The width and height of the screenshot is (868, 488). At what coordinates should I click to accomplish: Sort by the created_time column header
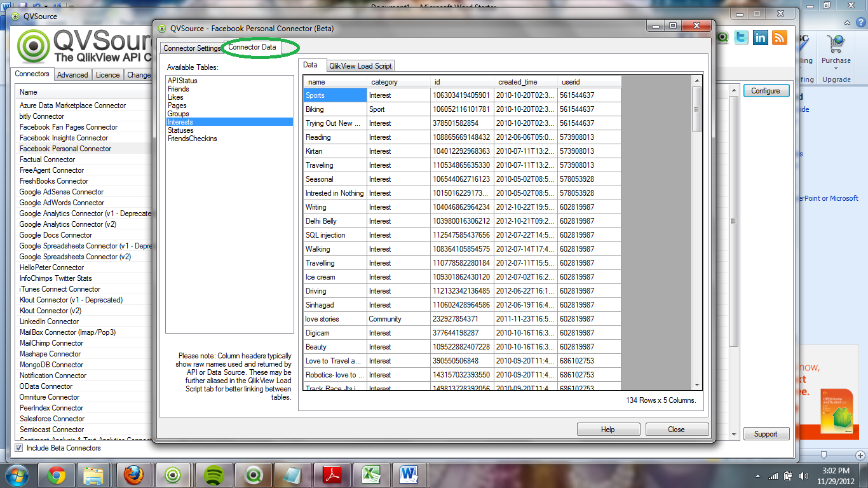click(x=526, y=82)
